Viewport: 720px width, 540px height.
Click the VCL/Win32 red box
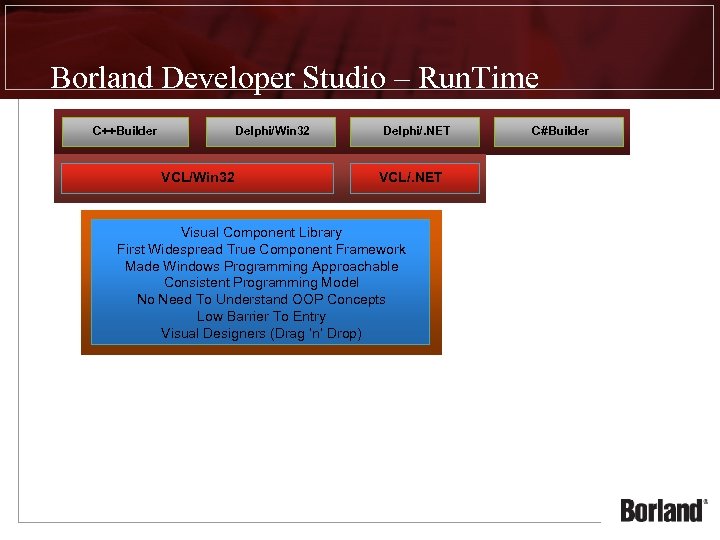coord(197,178)
